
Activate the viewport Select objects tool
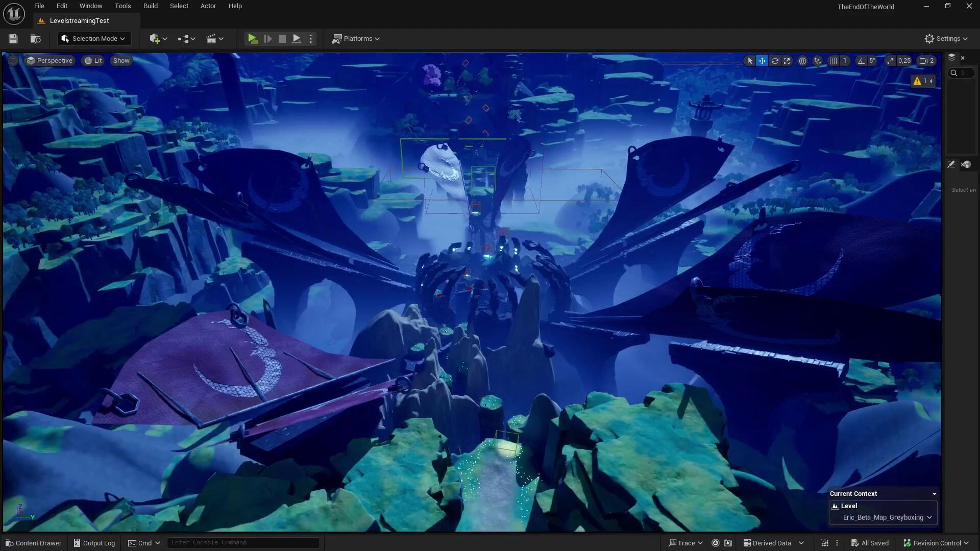pyautogui.click(x=750, y=61)
